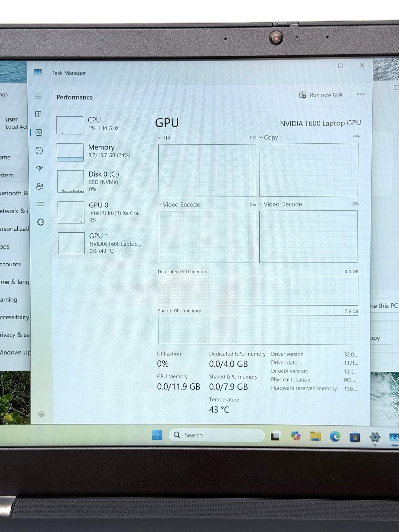Open File Explorer from the taskbar

pos(315,436)
